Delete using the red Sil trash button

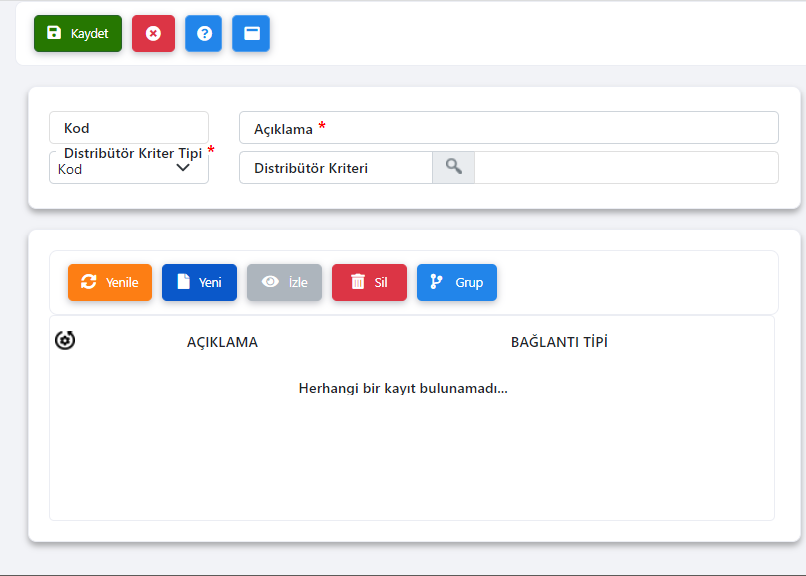[x=369, y=282]
